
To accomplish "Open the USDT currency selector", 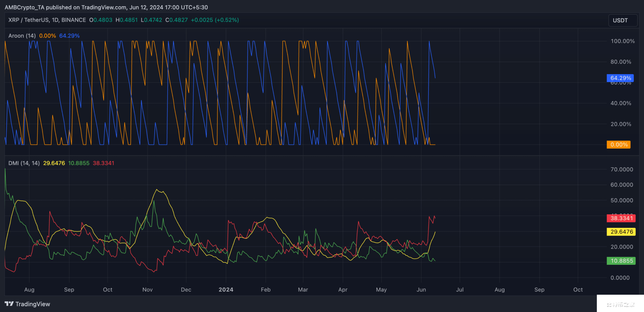I will click(x=622, y=20).
